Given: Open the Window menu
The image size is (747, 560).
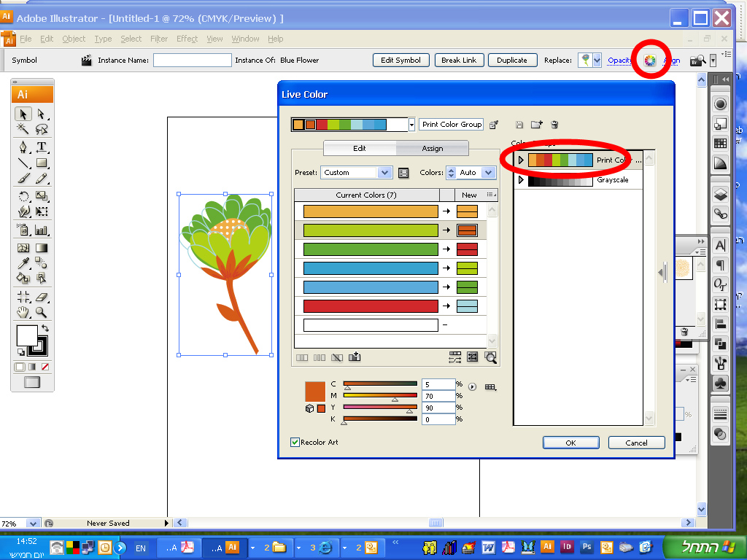Looking at the screenshot, I should 245,39.
